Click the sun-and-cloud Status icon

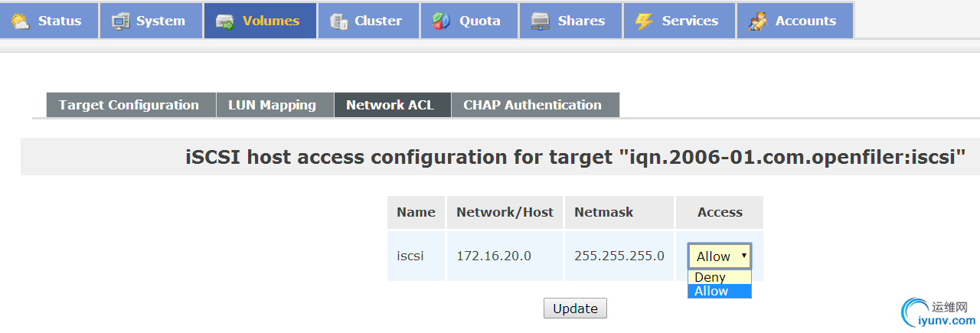[20, 21]
